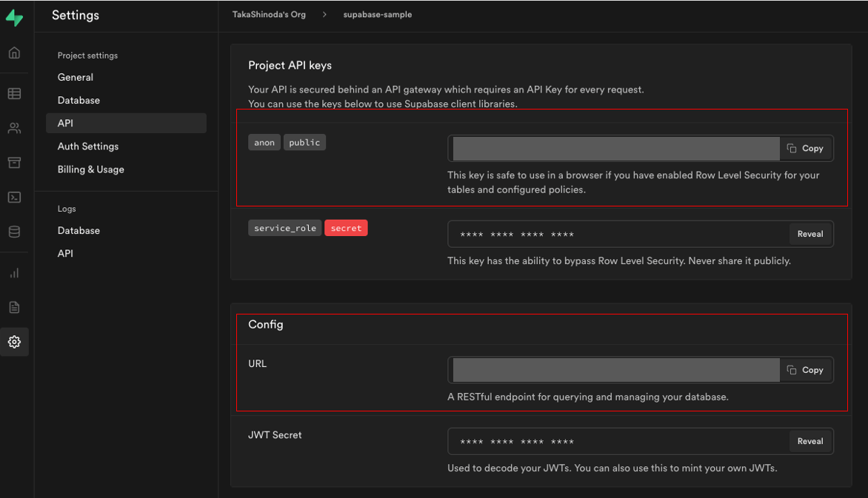Reveal the service_role secret key
This screenshot has height=498, width=868.
coord(810,234)
